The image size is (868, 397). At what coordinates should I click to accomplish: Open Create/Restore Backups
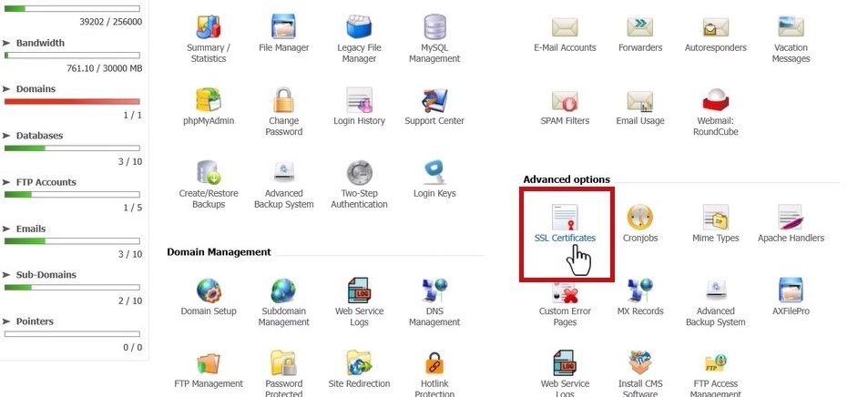[209, 173]
